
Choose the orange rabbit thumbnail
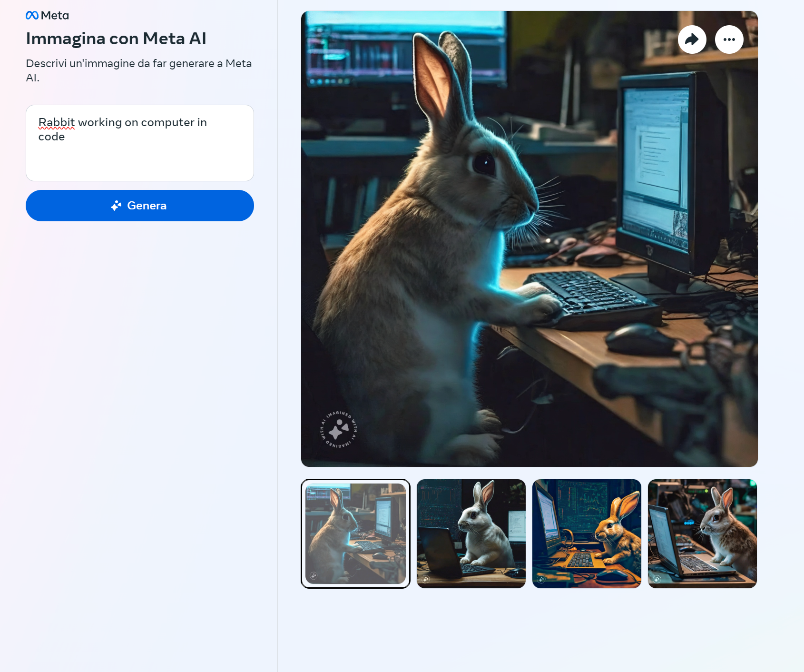[x=587, y=534]
